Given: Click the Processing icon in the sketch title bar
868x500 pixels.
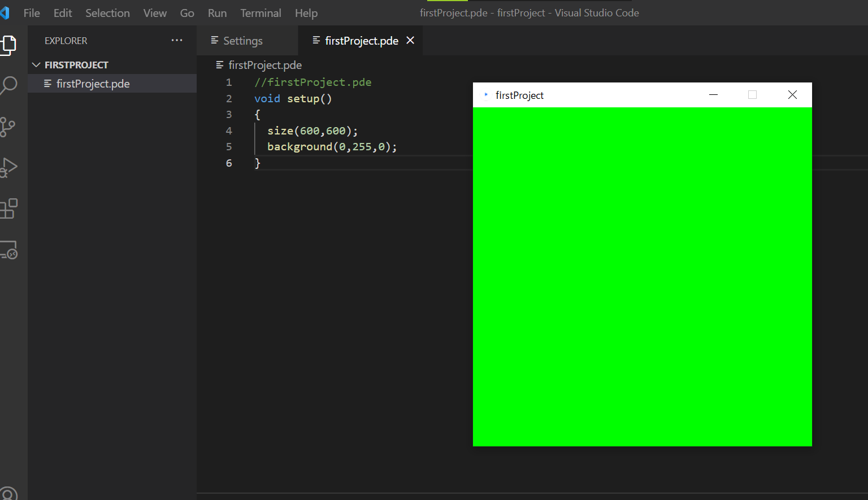Looking at the screenshot, I should (486, 95).
